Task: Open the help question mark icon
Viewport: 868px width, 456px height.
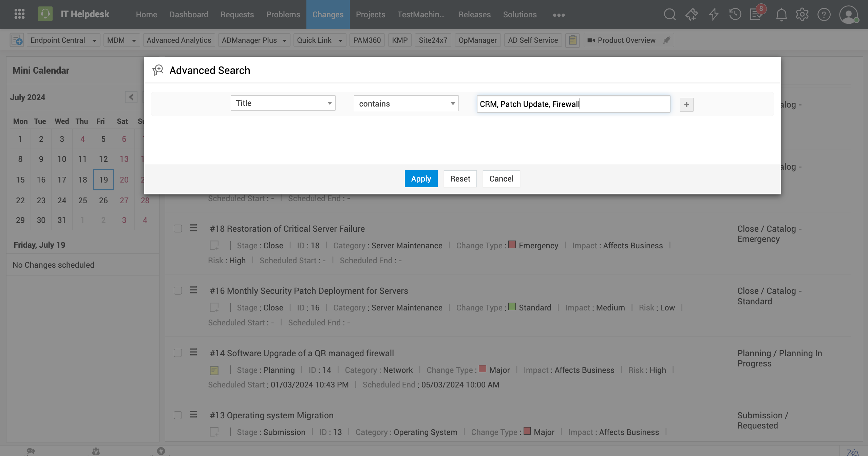Action: click(824, 14)
